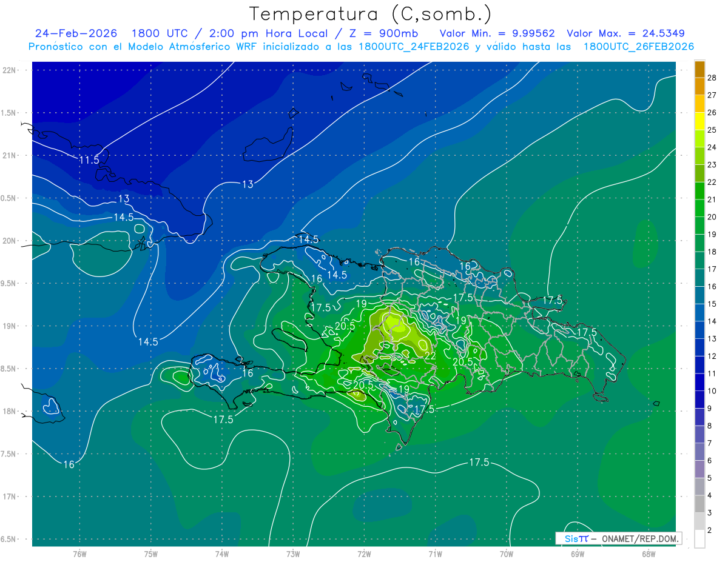
Task: Click the "69W" longitude axis label
Action: pyautogui.click(x=578, y=554)
